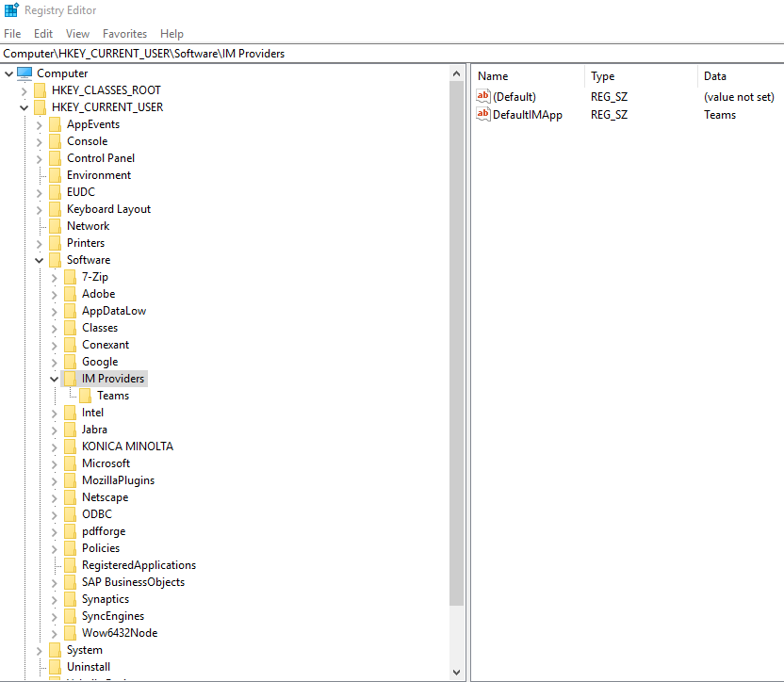This screenshot has width=784, height=682.
Task: Select the Uninstall key
Action: pos(89,667)
